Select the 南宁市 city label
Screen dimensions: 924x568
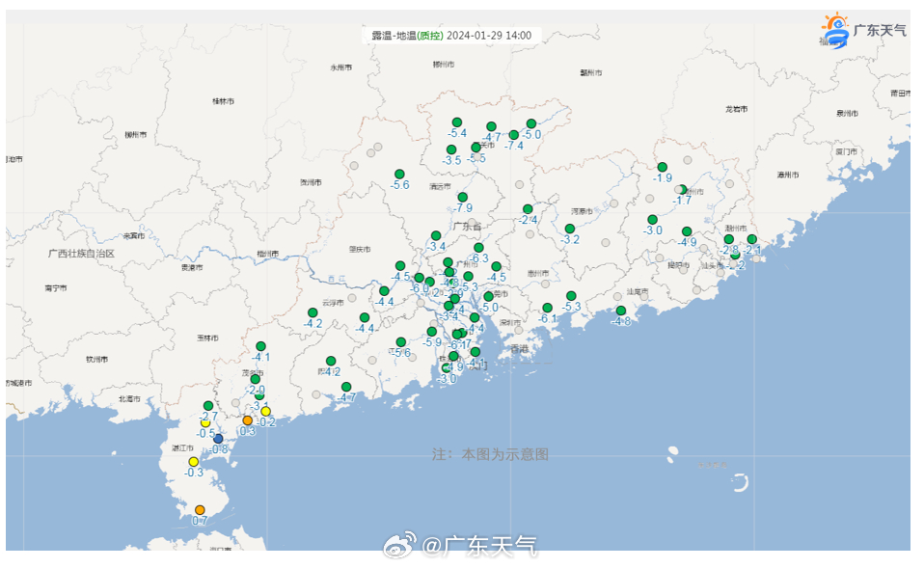pos(55,288)
